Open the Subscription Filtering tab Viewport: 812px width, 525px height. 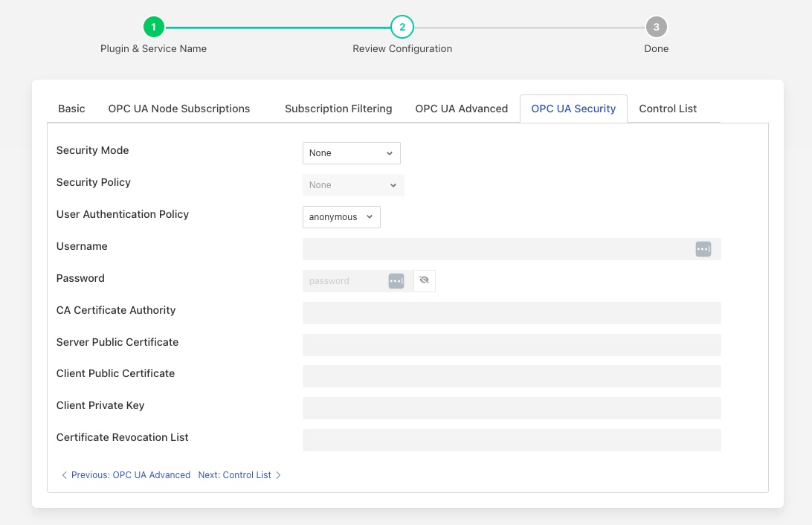(x=338, y=108)
